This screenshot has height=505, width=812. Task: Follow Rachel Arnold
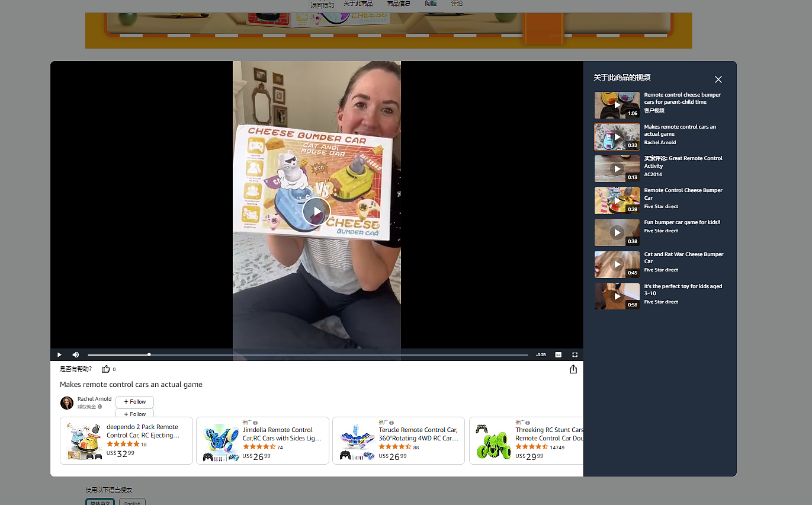134,402
